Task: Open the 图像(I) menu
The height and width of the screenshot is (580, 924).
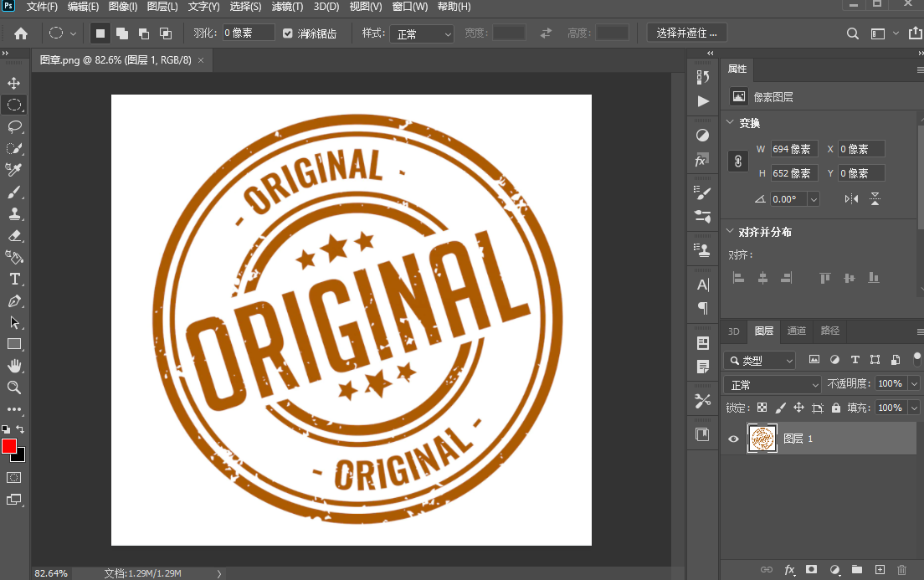Action: [x=122, y=7]
